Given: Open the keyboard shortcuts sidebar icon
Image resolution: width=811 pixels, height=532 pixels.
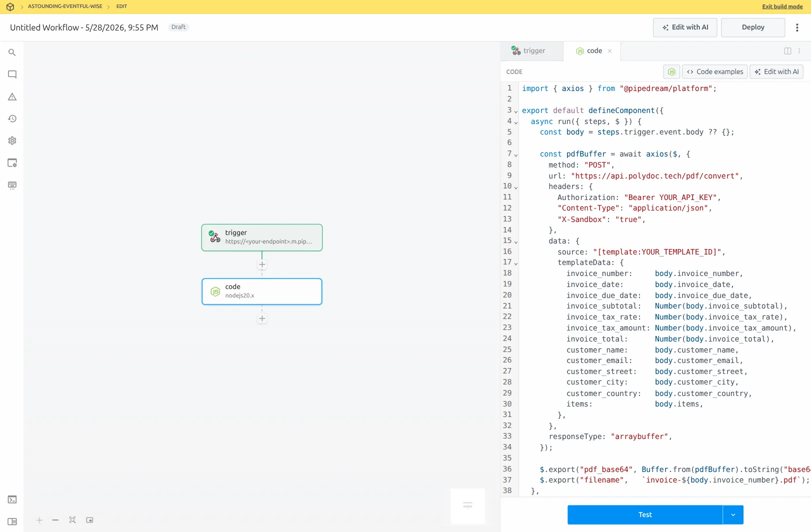Looking at the screenshot, I should click(x=12, y=185).
